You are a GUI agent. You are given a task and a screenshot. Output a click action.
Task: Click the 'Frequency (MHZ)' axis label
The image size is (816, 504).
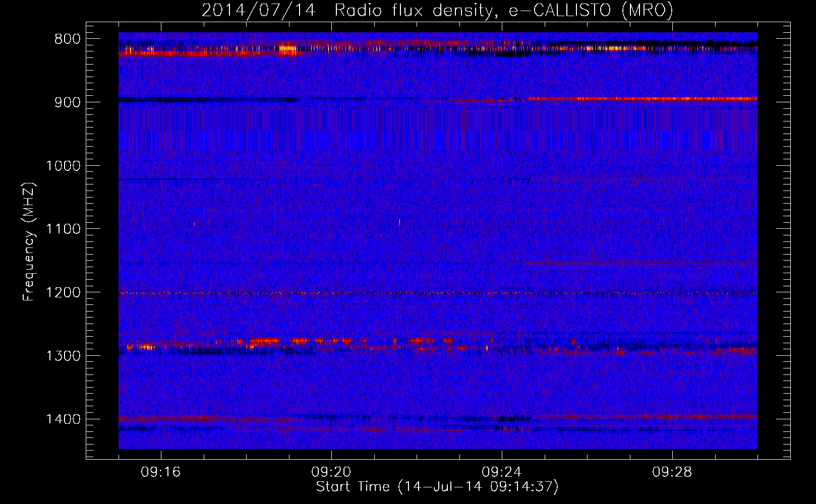coord(29,242)
